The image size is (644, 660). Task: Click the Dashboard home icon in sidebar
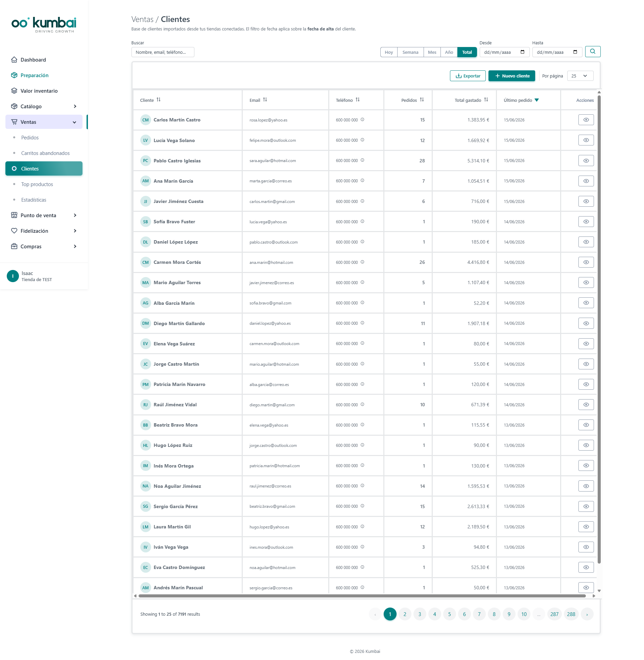point(14,60)
